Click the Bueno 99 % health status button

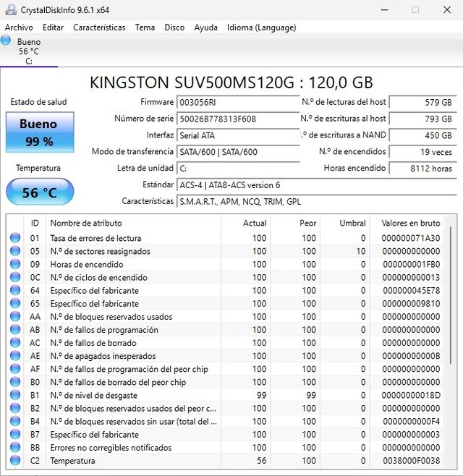(40, 132)
